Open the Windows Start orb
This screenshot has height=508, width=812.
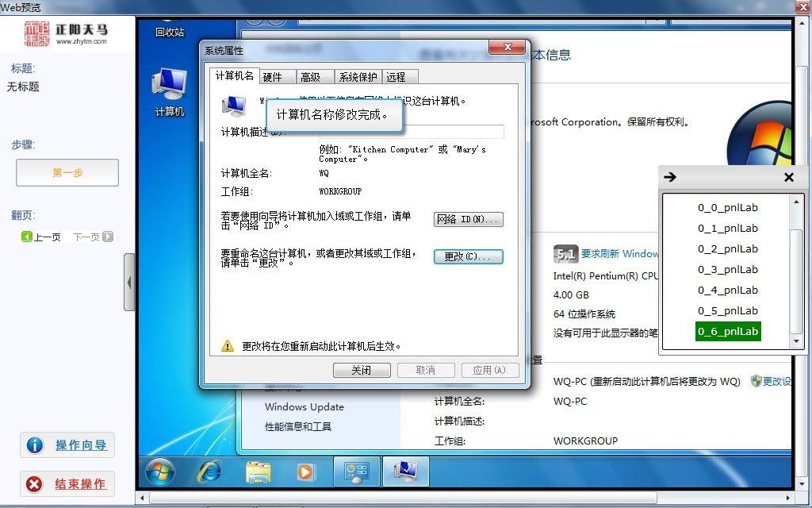pos(160,471)
